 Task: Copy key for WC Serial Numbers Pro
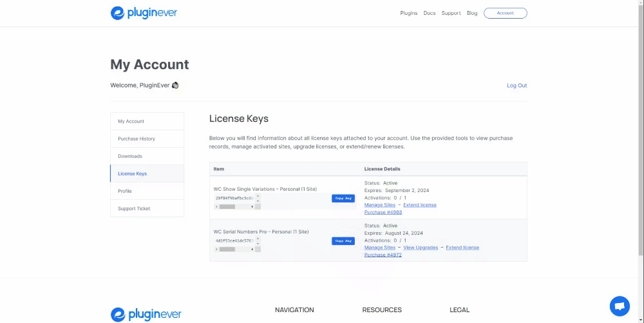343,241
